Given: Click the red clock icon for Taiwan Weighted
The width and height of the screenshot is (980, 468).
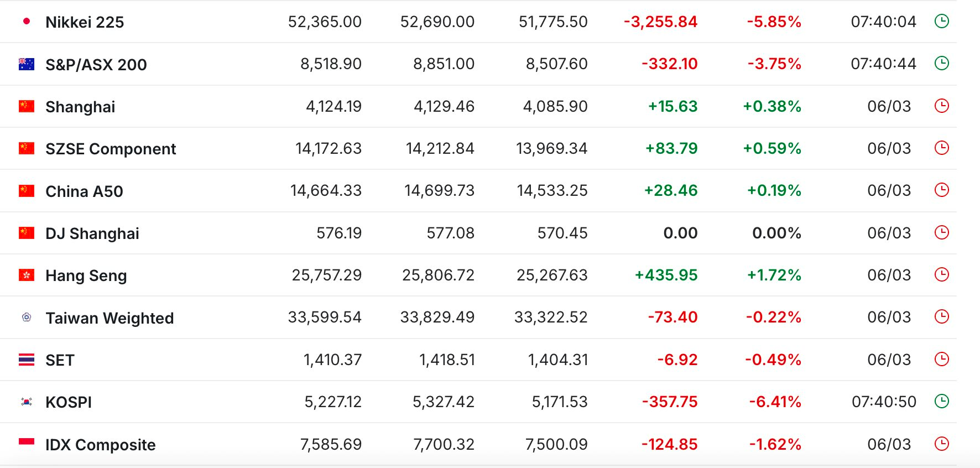Looking at the screenshot, I should [x=941, y=317].
